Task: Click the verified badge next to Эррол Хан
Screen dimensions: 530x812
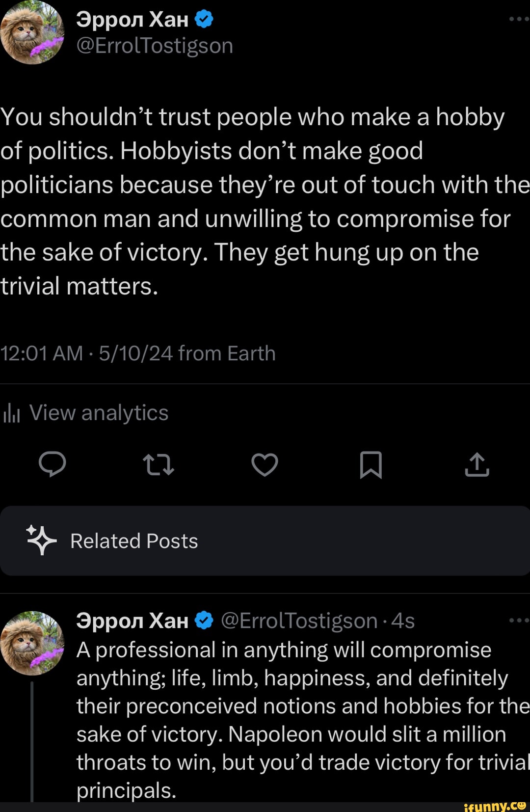Action: click(x=204, y=19)
